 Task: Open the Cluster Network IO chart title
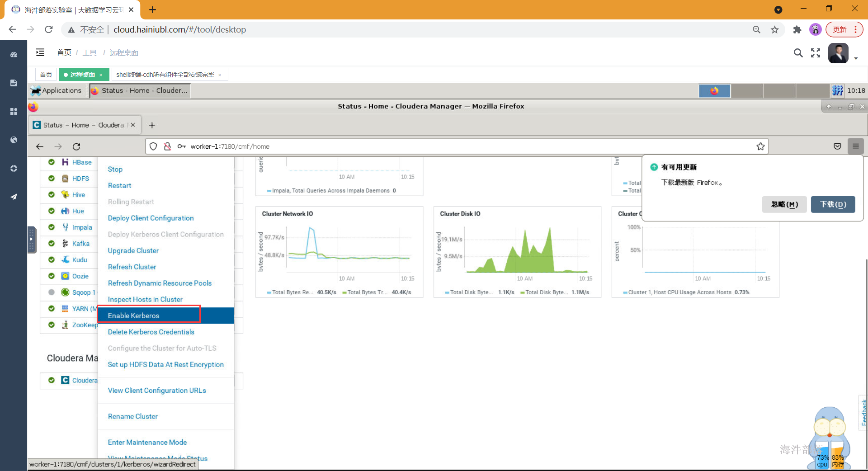point(287,214)
